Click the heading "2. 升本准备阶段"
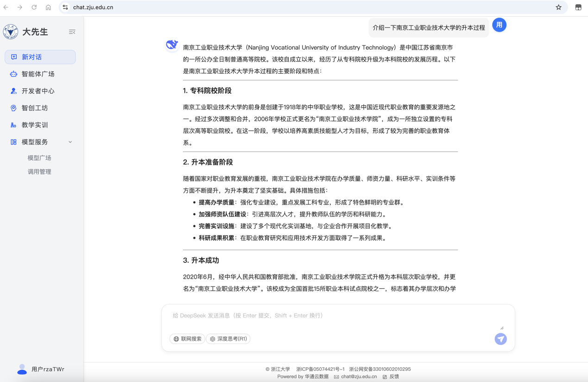The height and width of the screenshot is (382, 588). click(208, 162)
